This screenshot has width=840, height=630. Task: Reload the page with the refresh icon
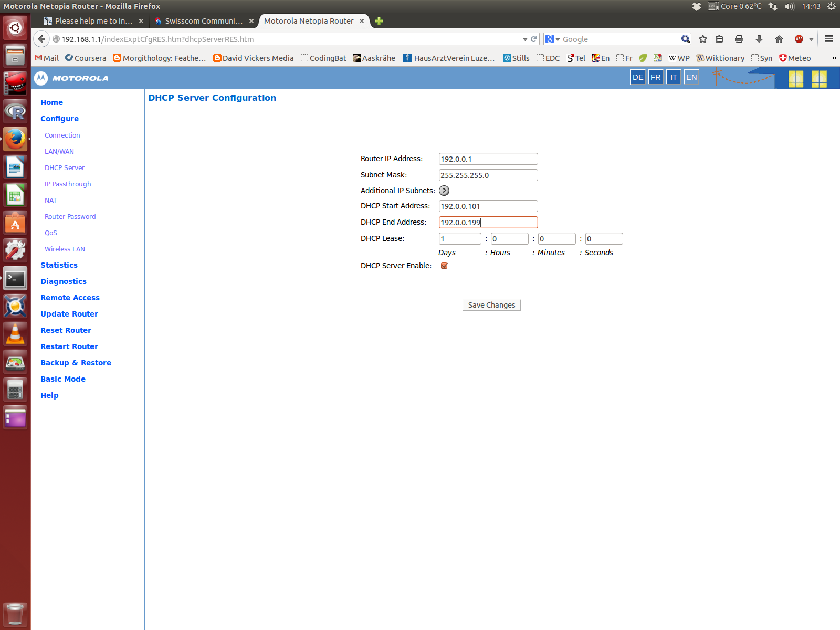(534, 39)
